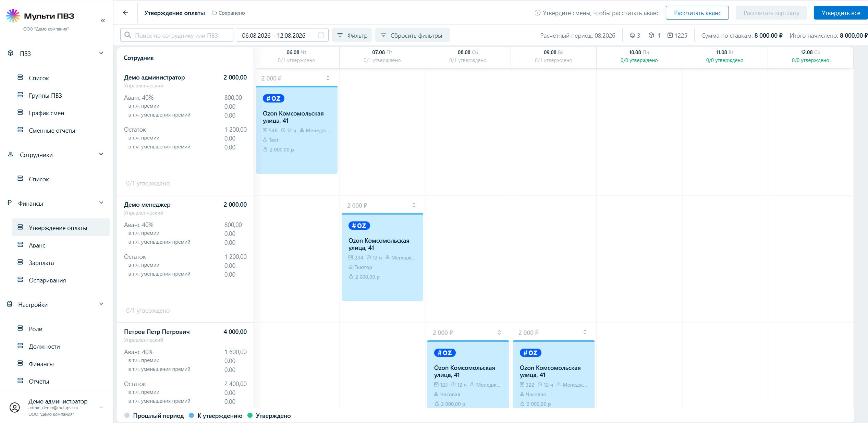Expand the user account menu chevron
Screen dimensions: 868x423
101,408
